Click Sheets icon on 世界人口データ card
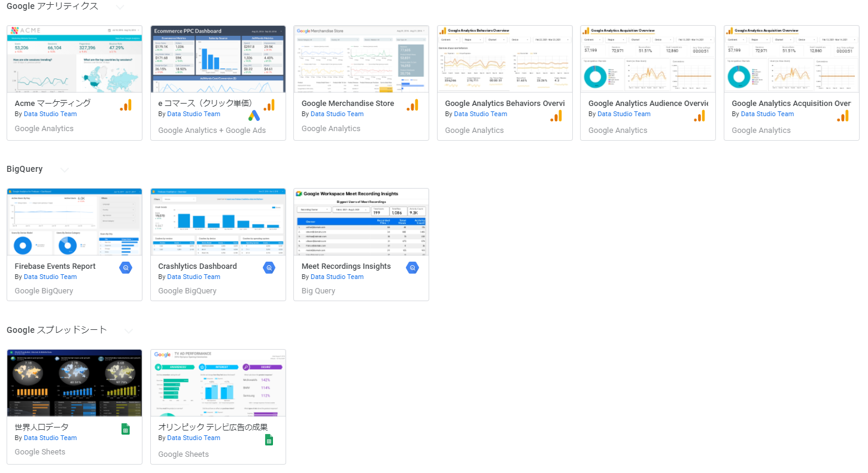 point(126,429)
